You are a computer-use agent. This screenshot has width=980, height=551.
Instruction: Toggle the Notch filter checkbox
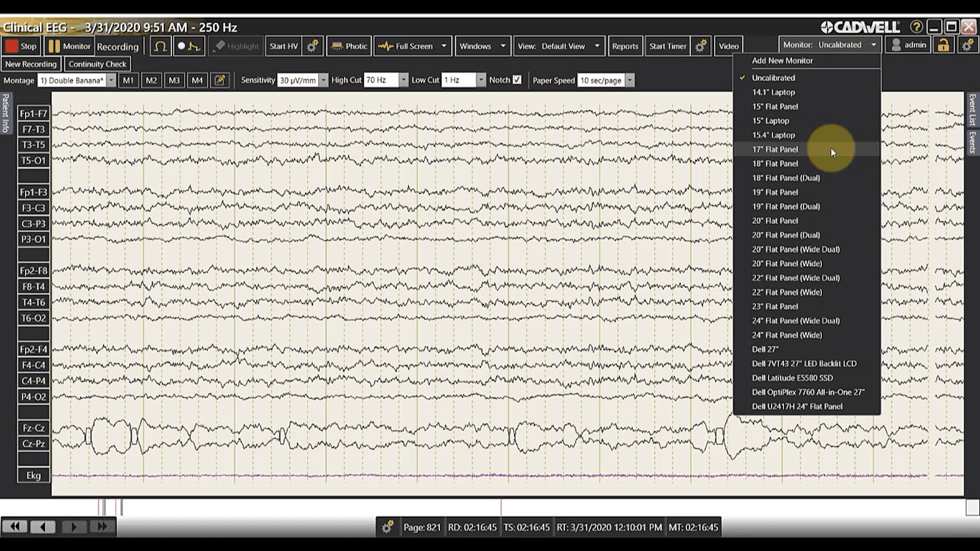518,80
